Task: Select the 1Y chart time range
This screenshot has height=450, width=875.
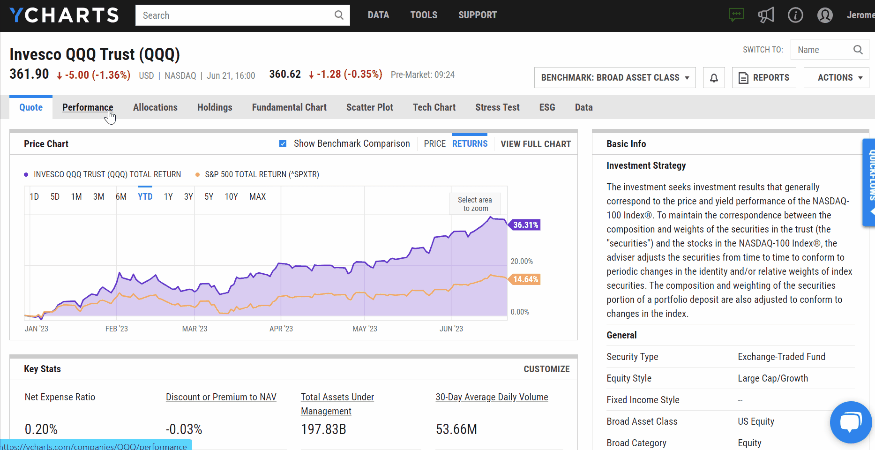Action: [x=169, y=197]
